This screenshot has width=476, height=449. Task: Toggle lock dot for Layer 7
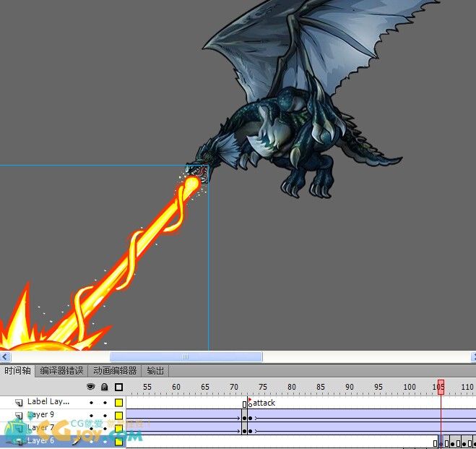click(105, 428)
